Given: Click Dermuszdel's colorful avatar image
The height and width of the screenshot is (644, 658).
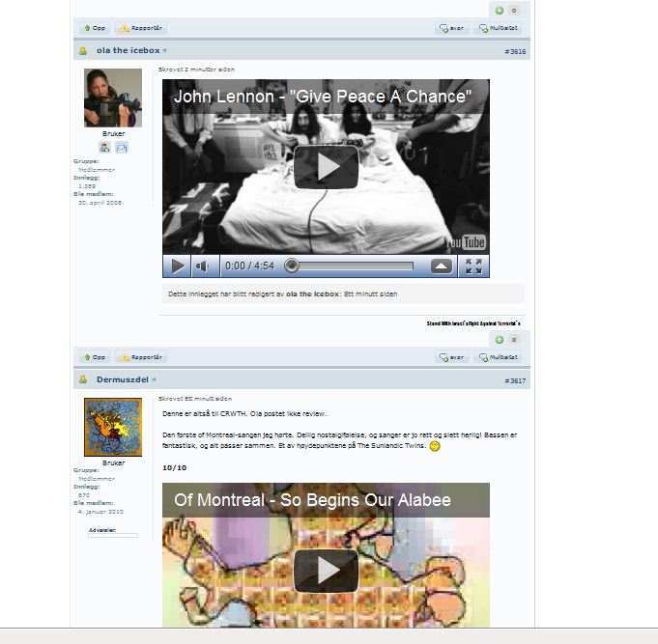Looking at the screenshot, I should pos(113,427).
